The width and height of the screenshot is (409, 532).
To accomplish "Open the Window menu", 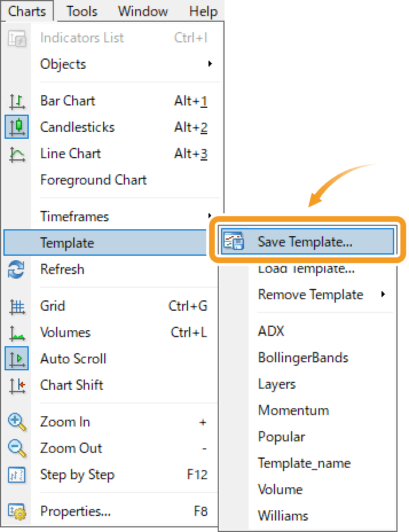I will [x=143, y=11].
